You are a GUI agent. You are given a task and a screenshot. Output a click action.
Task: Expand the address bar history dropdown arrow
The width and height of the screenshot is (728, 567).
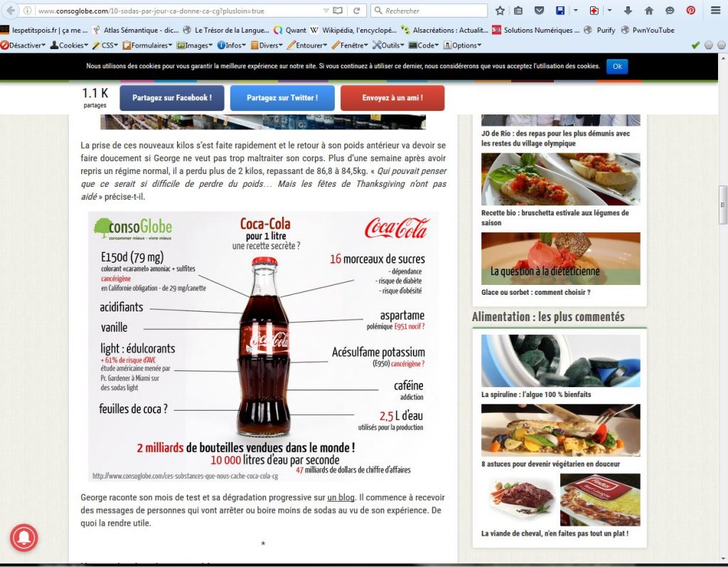click(x=326, y=11)
